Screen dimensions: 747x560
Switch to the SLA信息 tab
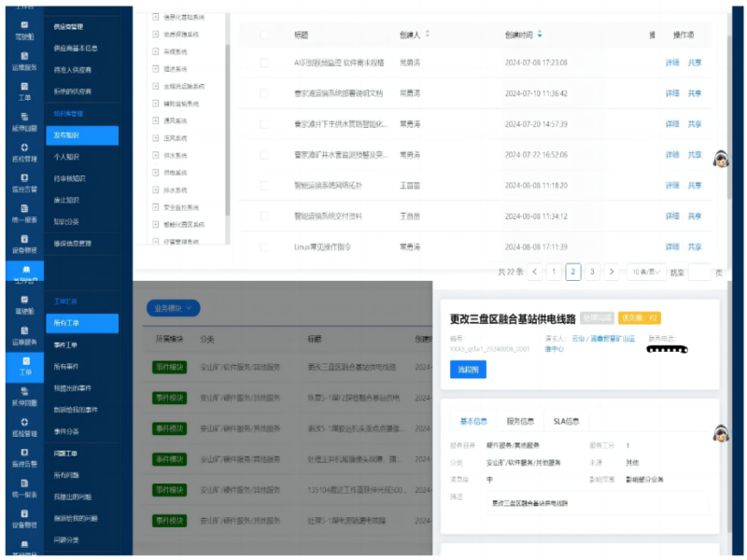(568, 420)
